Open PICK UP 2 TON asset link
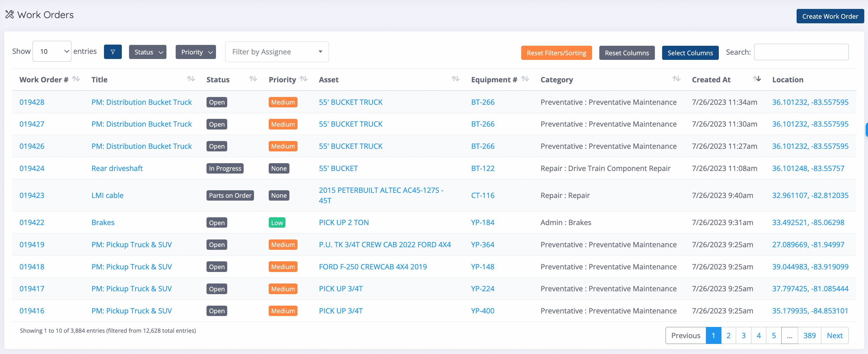 (344, 222)
